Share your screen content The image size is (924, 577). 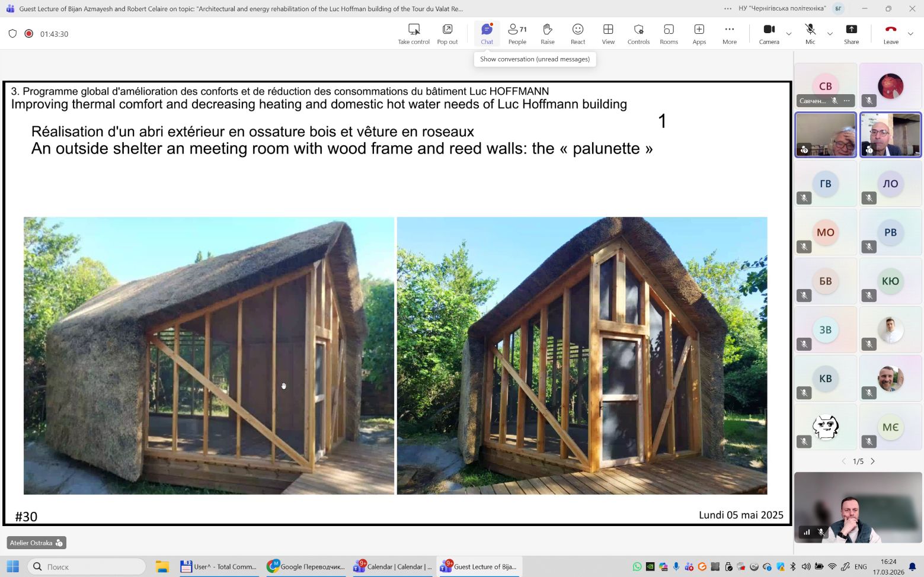[x=851, y=34]
